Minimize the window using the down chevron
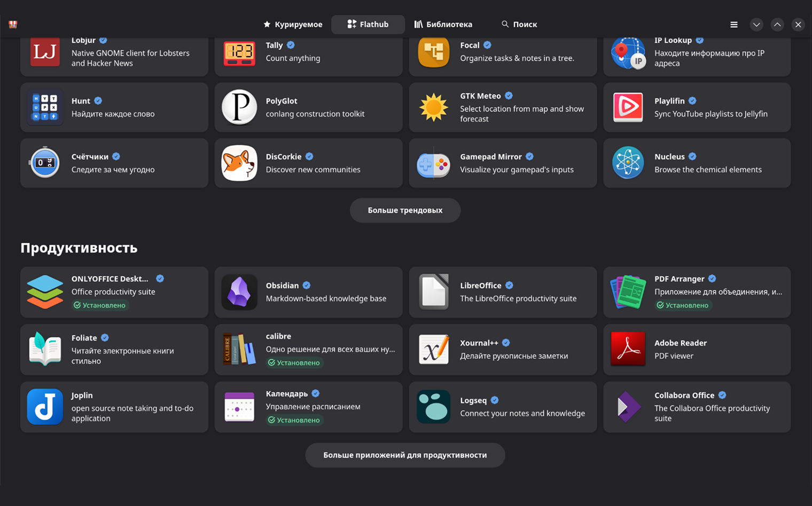Viewport: 812px width, 506px height. tap(756, 25)
